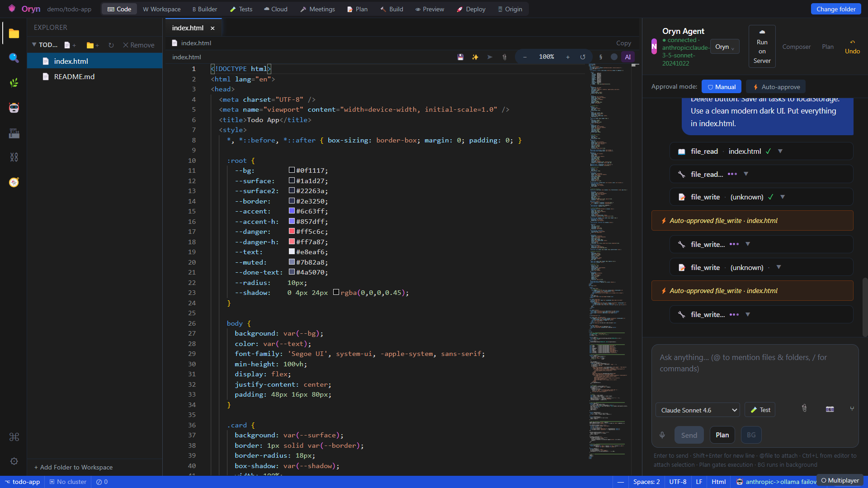
Task: Enable Auto-approve mode
Action: tap(776, 87)
